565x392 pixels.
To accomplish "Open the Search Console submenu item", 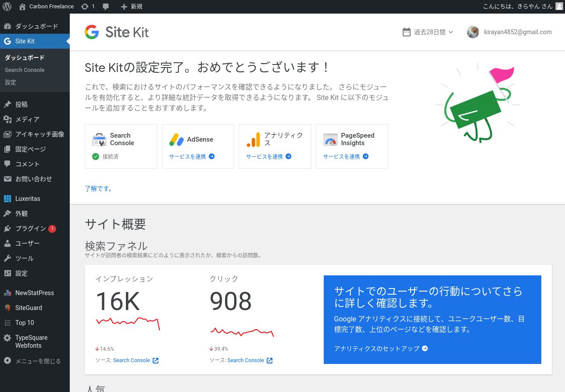I will click(x=25, y=70).
